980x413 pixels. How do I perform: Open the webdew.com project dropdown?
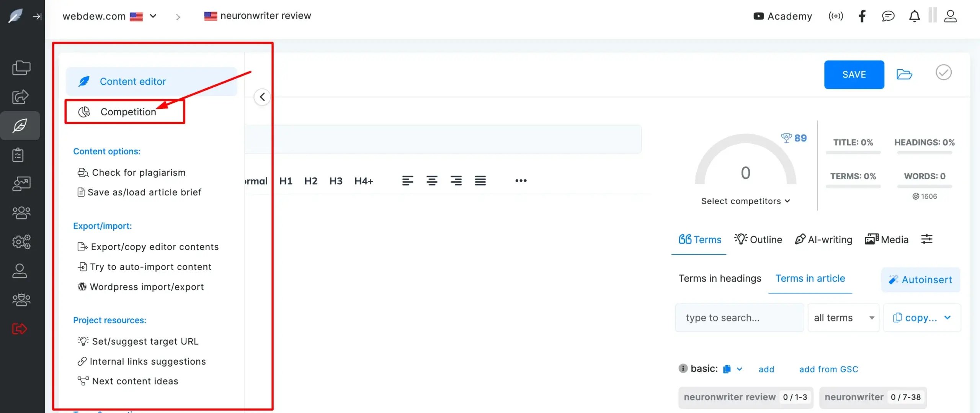coord(153,16)
